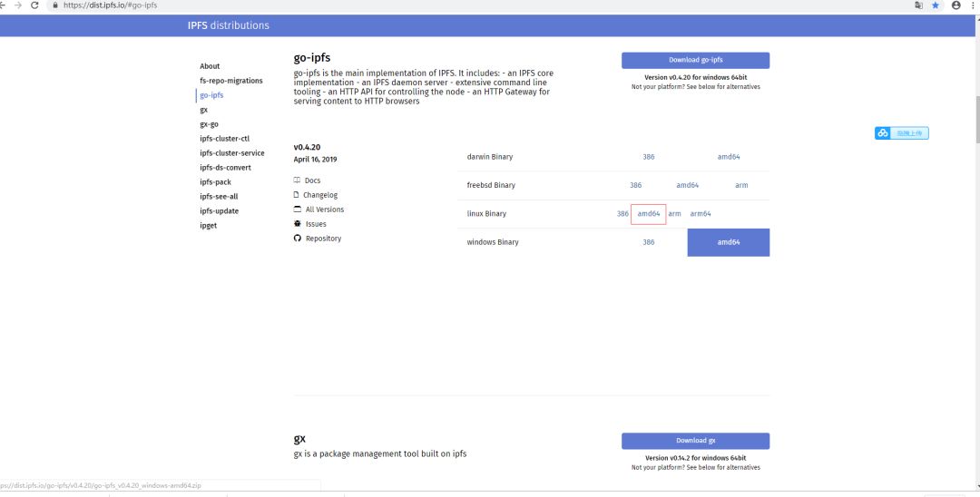Click the April 16, 2019 date
This screenshot has height=497, width=980.
[315, 160]
